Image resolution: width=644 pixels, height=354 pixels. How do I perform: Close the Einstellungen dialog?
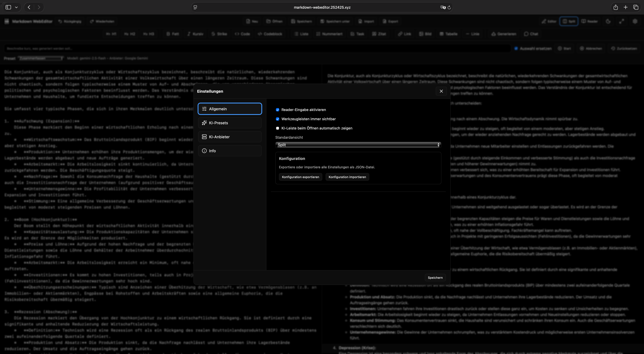tap(441, 91)
